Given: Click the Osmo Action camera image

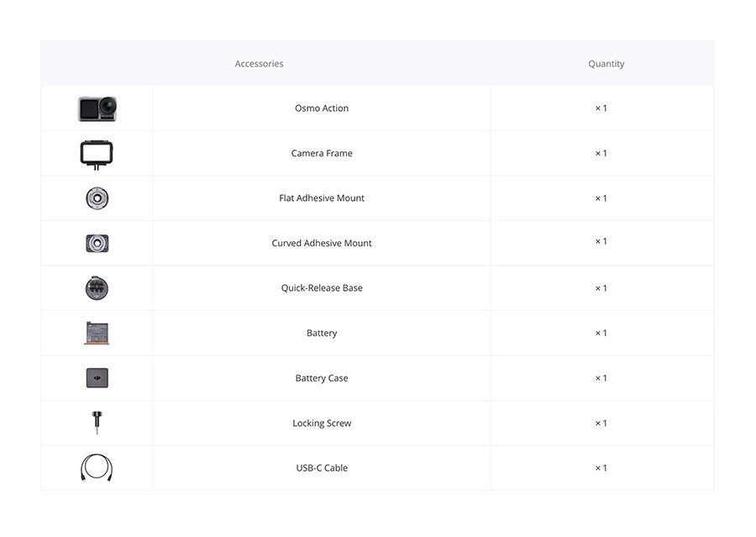Looking at the screenshot, I should (97, 108).
